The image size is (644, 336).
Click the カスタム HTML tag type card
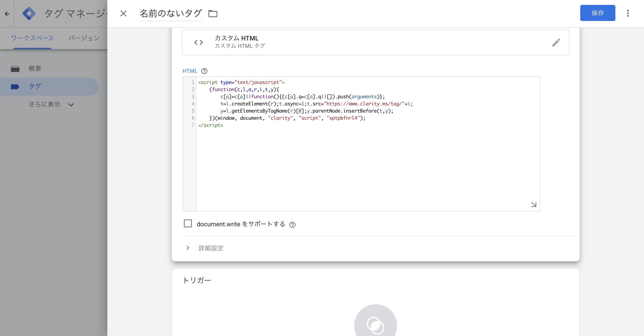coord(375,42)
